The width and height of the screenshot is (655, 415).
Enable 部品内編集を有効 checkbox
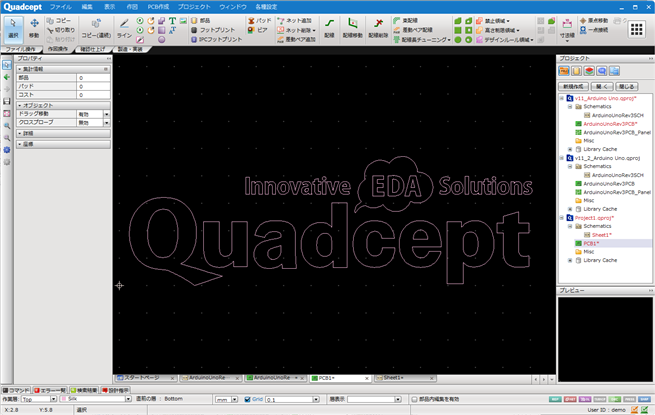pyautogui.click(x=414, y=400)
